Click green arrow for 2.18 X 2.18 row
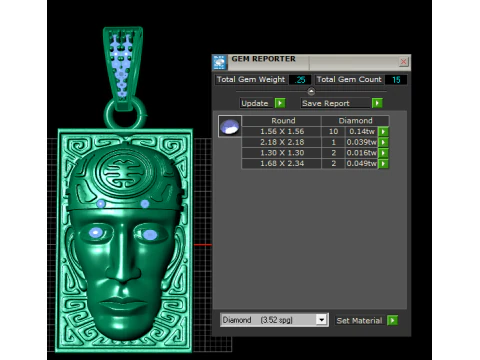The height and width of the screenshot is (360, 480). point(383,142)
